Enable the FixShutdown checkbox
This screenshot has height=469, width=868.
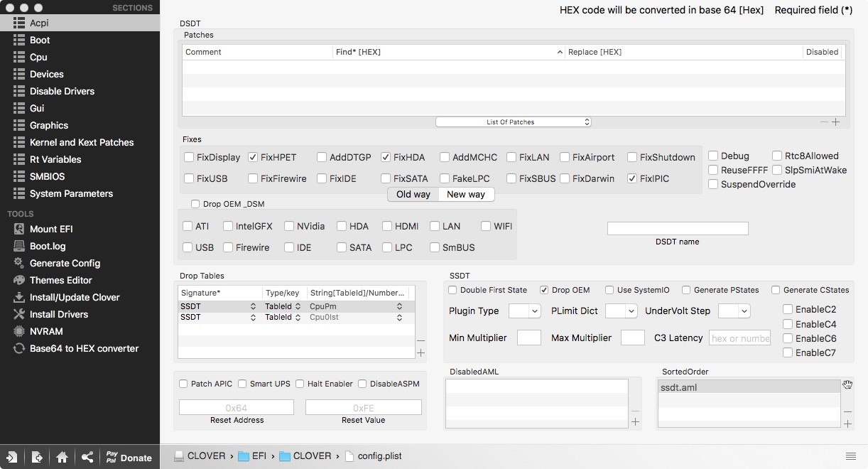633,157
